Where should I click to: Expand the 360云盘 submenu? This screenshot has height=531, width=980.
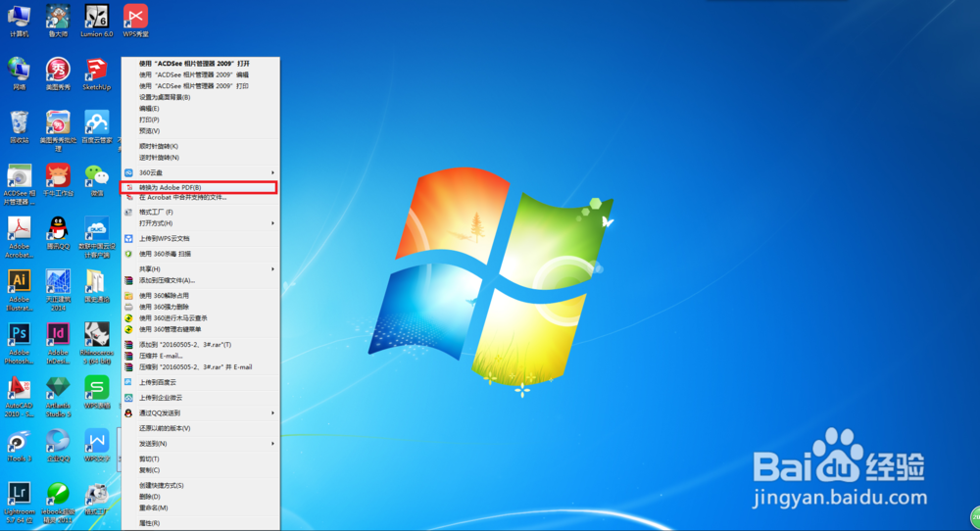(200, 172)
